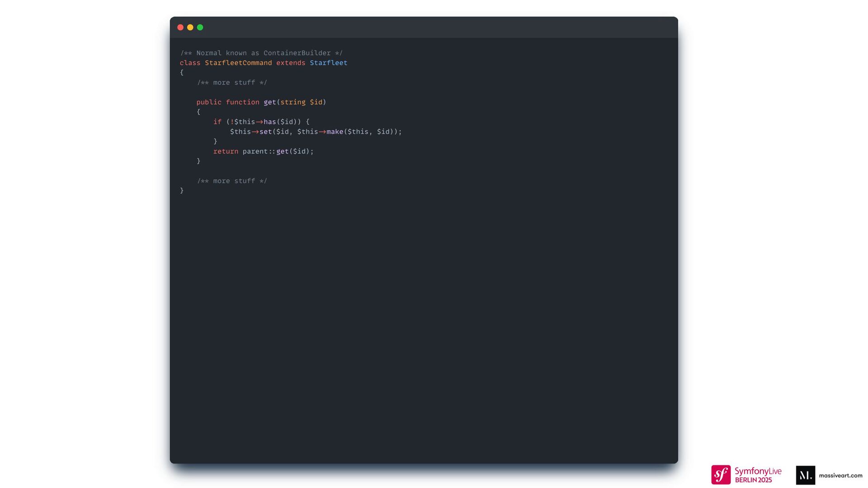The width and height of the screenshot is (868, 488).
Task: Click the make method call
Action: point(335,132)
